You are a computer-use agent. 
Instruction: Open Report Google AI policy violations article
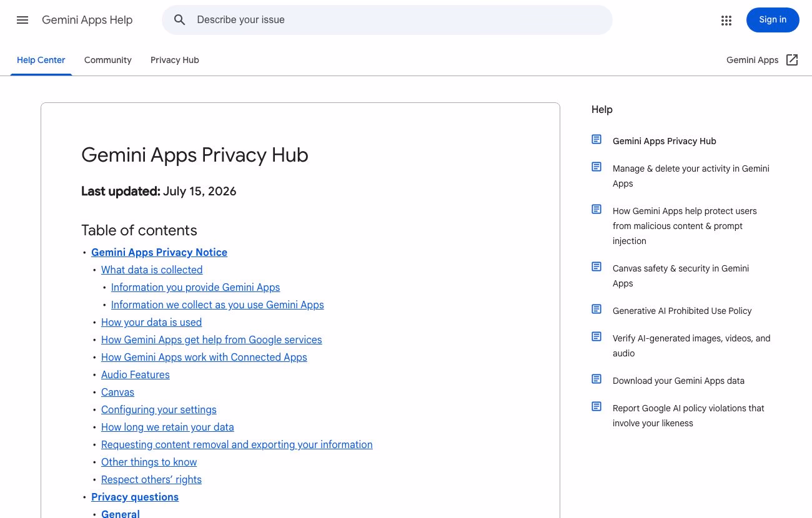click(688, 416)
